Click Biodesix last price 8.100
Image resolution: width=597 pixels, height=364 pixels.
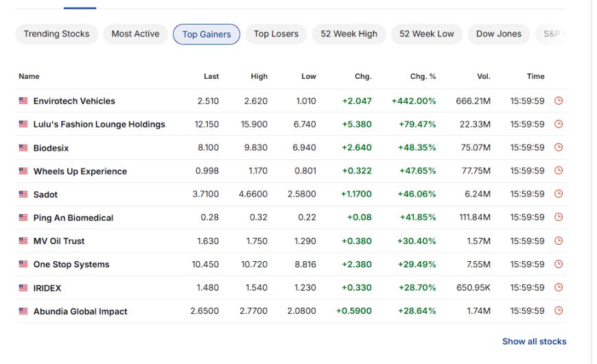click(x=209, y=147)
